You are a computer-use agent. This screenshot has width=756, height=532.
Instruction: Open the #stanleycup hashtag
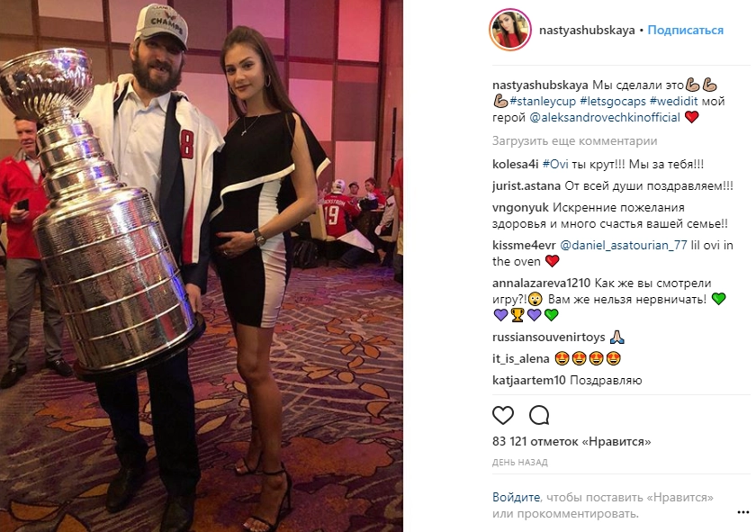click(x=543, y=102)
